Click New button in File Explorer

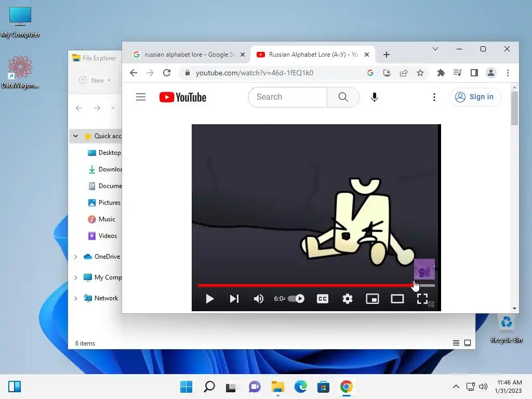pos(95,81)
